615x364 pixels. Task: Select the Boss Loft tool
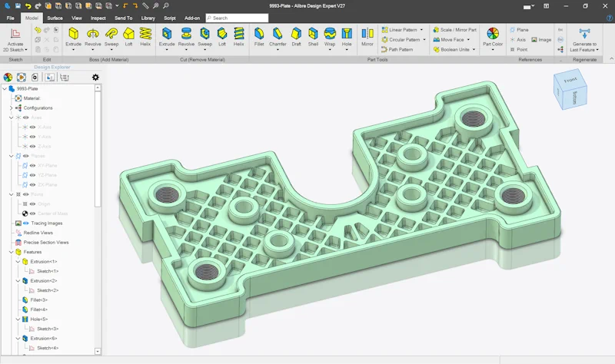[x=128, y=37]
